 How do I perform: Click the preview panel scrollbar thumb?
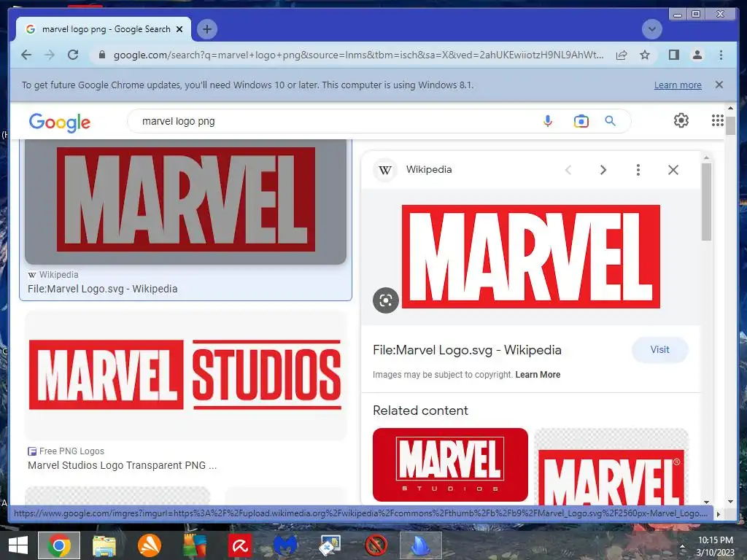[x=706, y=202]
